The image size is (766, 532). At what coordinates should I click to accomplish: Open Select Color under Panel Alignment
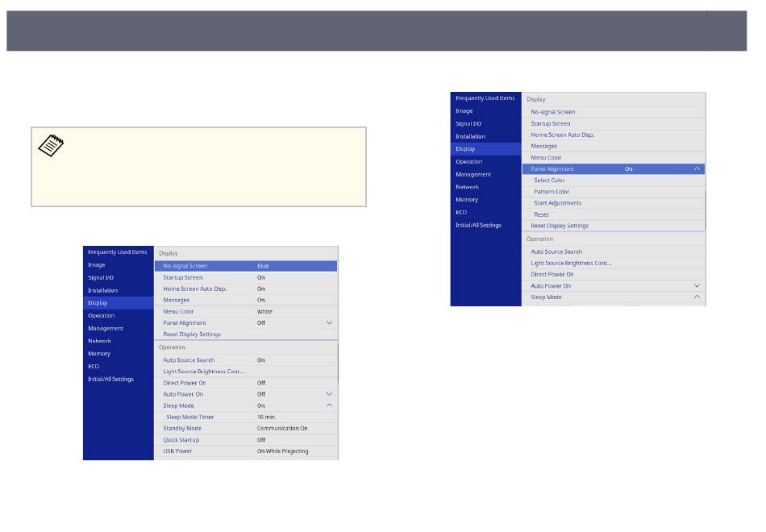pyautogui.click(x=549, y=181)
